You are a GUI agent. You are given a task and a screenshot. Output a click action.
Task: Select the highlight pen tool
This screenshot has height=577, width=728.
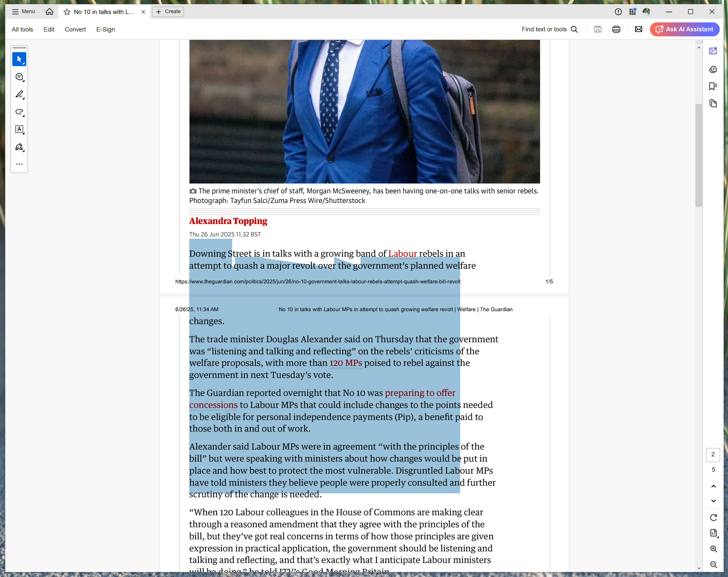click(x=19, y=95)
